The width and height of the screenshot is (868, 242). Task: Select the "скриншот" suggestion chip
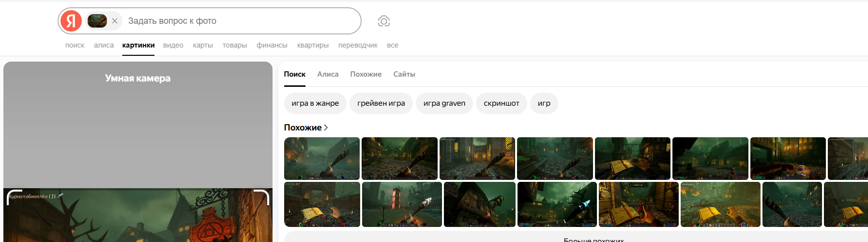(502, 103)
